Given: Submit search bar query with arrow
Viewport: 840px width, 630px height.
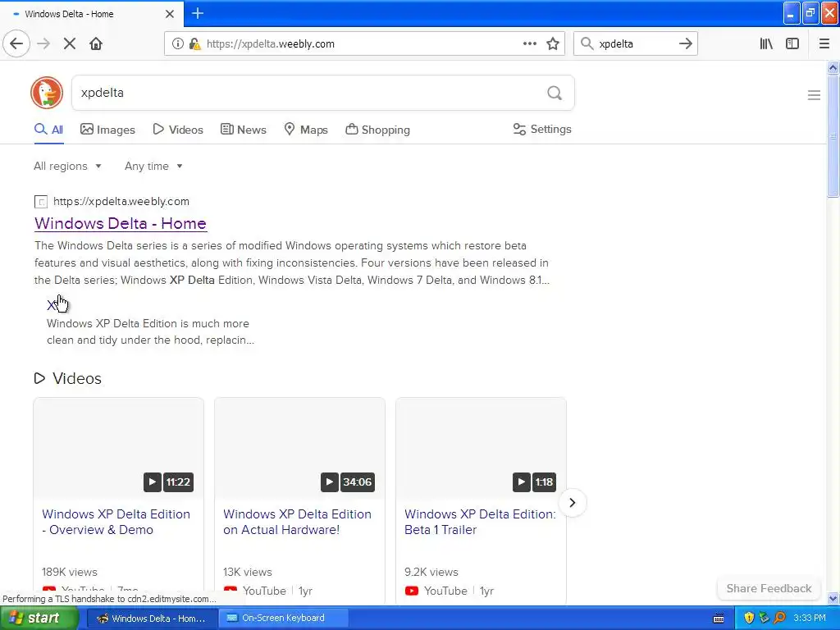Looking at the screenshot, I should tap(686, 43).
